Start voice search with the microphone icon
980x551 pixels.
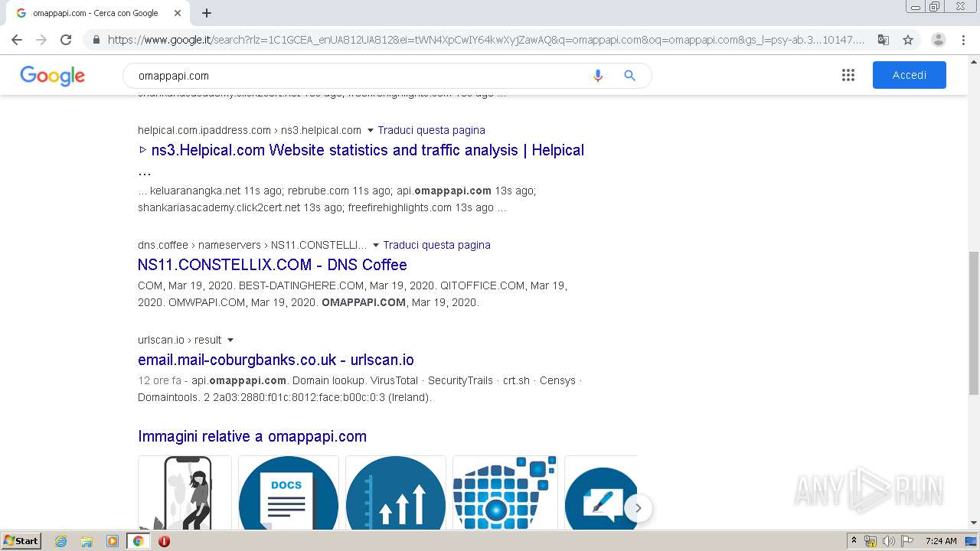coord(598,76)
